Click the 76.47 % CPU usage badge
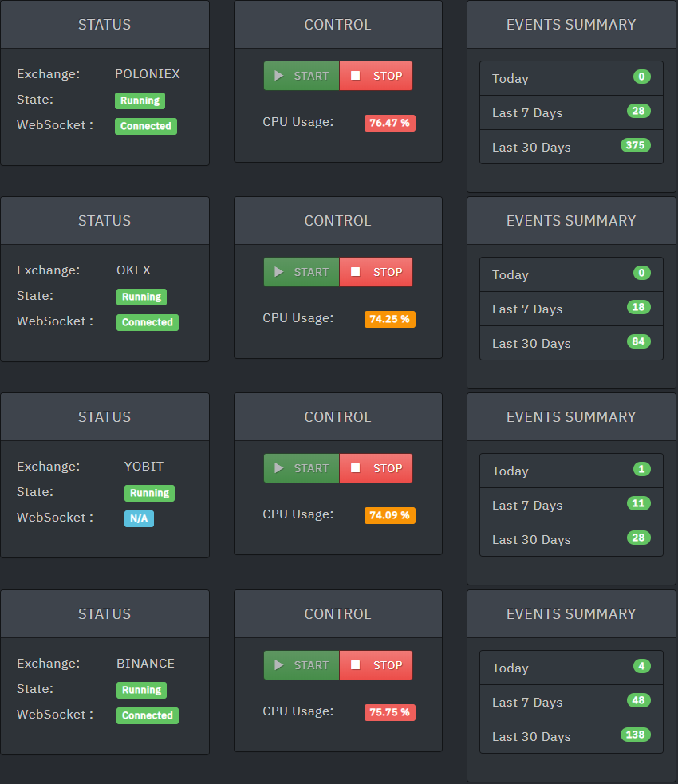 (x=389, y=123)
